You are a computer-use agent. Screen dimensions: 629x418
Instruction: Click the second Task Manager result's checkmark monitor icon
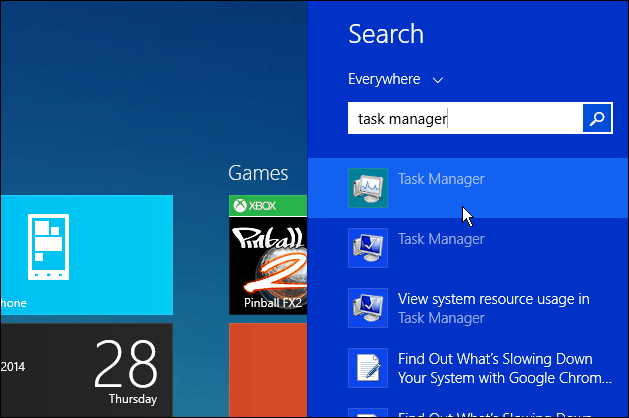(368, 248)
